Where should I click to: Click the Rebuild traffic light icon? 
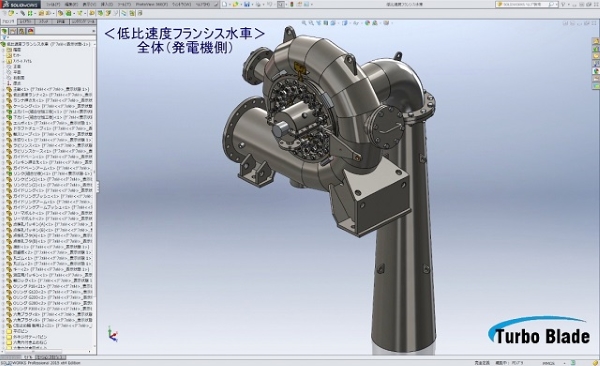291,4
